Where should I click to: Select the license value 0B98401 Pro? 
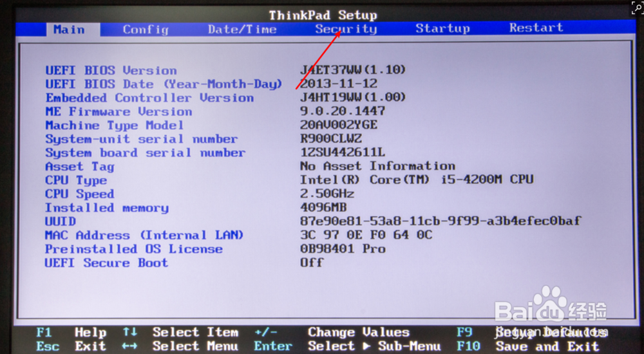point(343,248)
